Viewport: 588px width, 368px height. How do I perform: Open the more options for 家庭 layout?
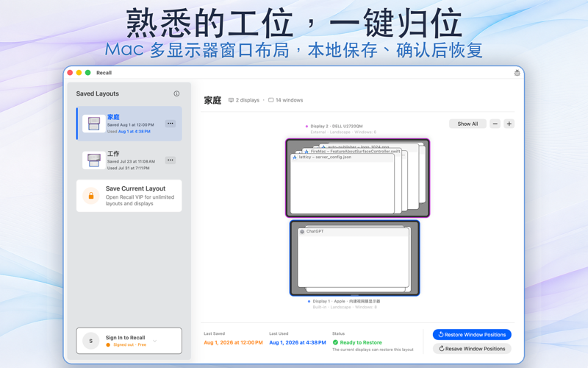[x=171, y=124]
